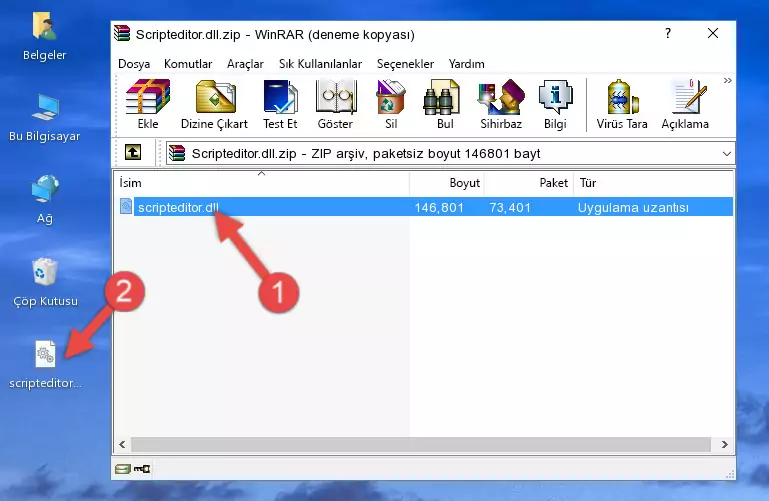Select the Belgeler desktop icon

(45, 37)
